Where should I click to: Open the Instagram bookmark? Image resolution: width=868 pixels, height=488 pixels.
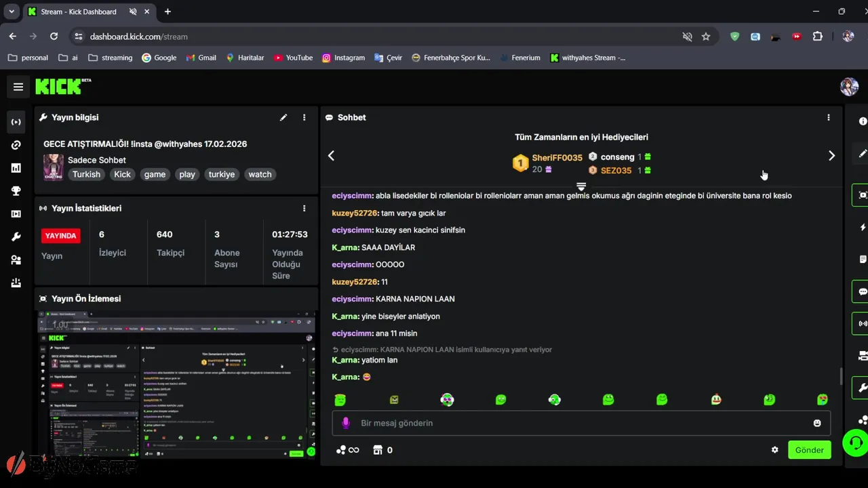pos(344,58)
